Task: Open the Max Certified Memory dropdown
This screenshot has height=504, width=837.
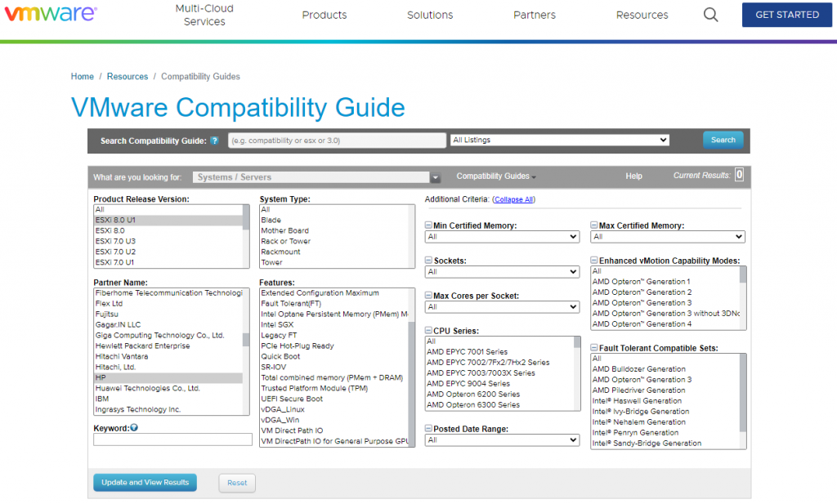Action: (668, 237)
